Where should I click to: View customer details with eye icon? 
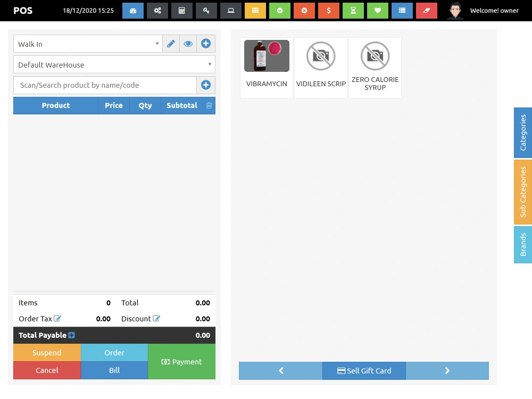188,44
